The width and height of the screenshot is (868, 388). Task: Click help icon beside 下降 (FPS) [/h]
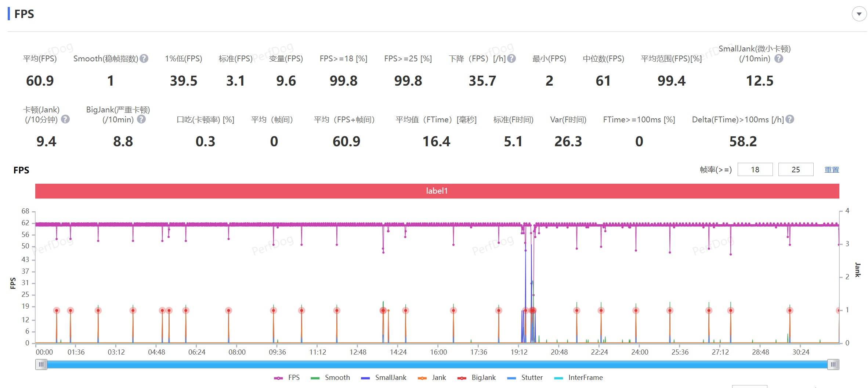(511, 59)
